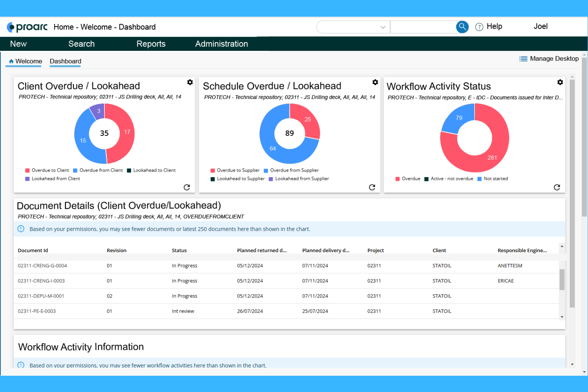
Task: Open Workflow Activity Status widget settings
Action: (560, 82)
